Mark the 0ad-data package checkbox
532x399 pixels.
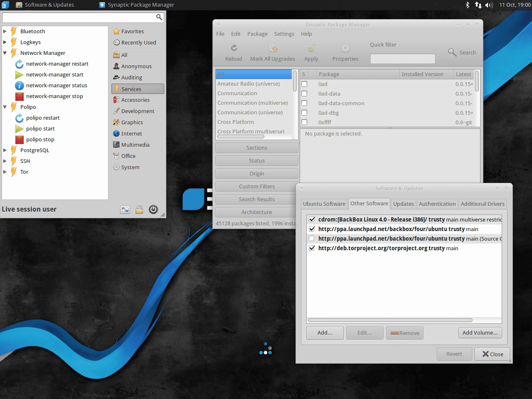click(x=304, y=94)
